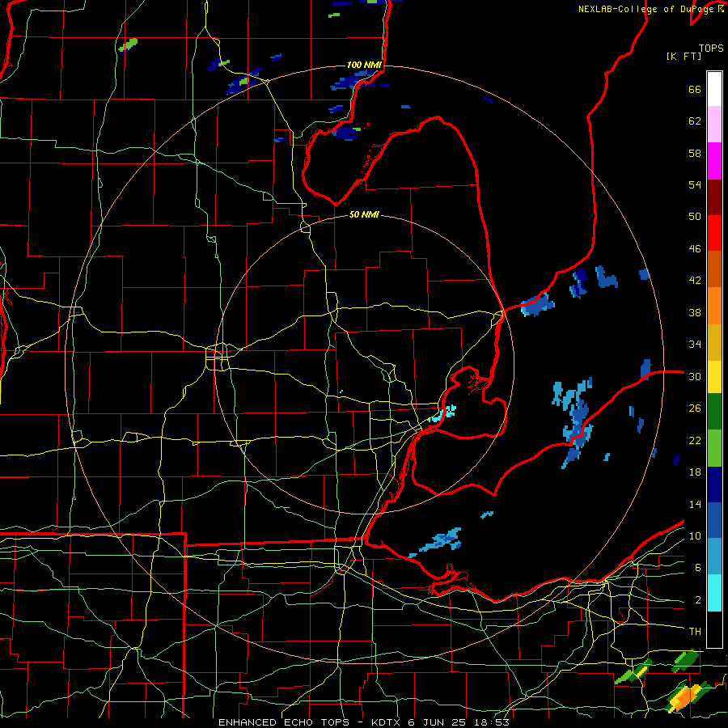This screenshot has height=728, width=728.
Task: Click the legend value "10"
Action: (x=695, y=535)
